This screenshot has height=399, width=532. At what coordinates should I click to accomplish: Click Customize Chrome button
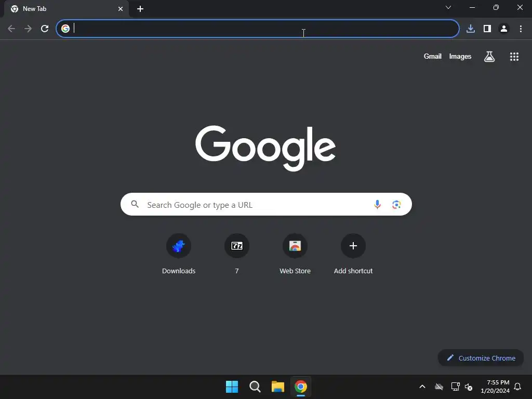pos(481,358)
